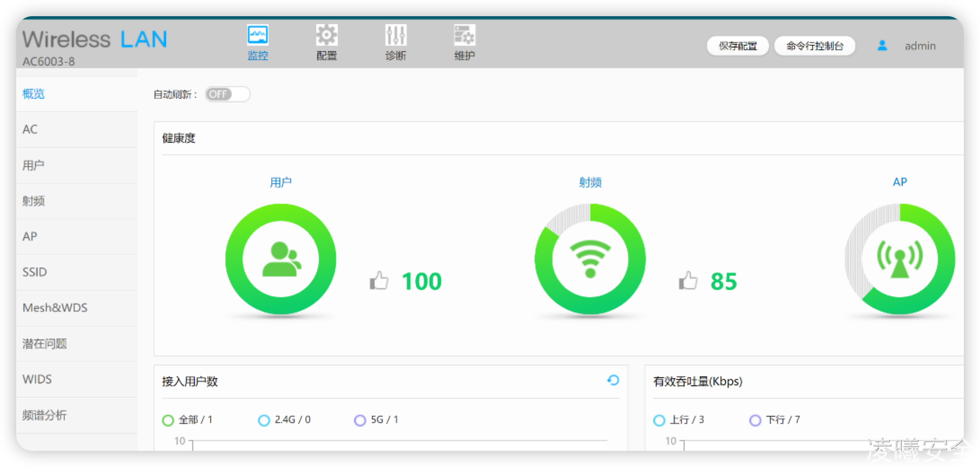Viewport: 980px width, 467px height.
Task: Open the 命令行控制台 console button
Action: click(815, 46)
